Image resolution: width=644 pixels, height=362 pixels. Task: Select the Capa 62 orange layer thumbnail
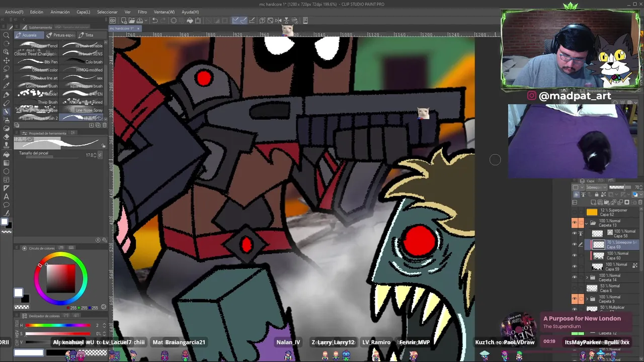592,212
